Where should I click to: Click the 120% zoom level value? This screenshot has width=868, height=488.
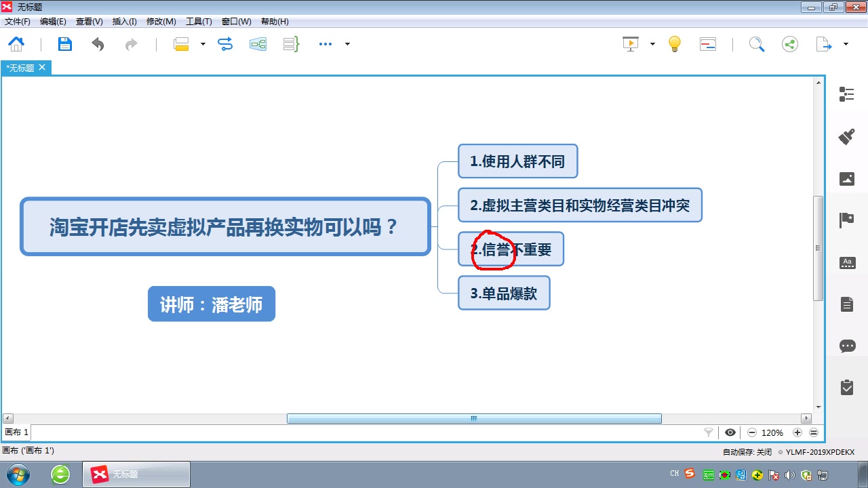point(772,432)
